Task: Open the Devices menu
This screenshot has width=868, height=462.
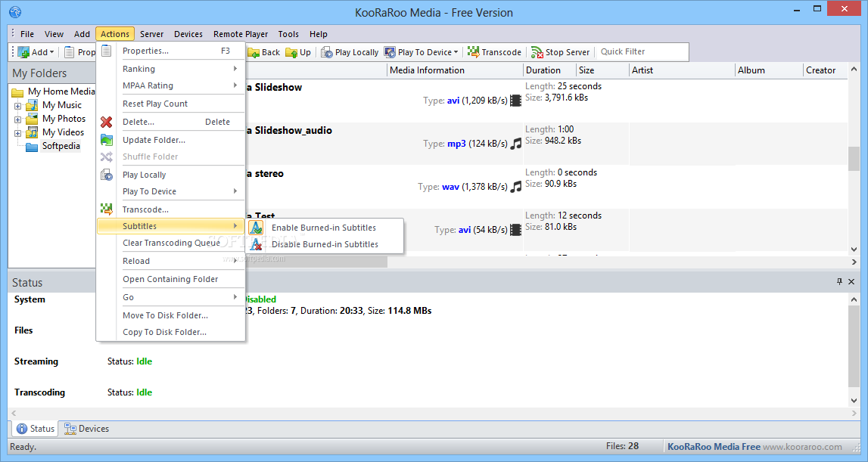Action: pyautogui.click(x=188, y=34)
